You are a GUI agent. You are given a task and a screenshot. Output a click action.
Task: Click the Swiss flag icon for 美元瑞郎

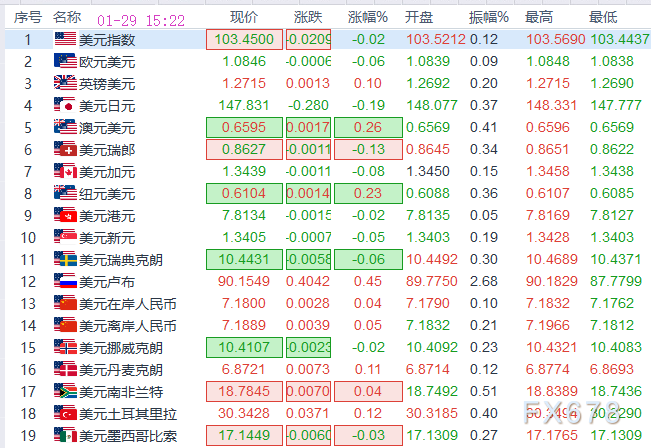[x=66, y=149]
